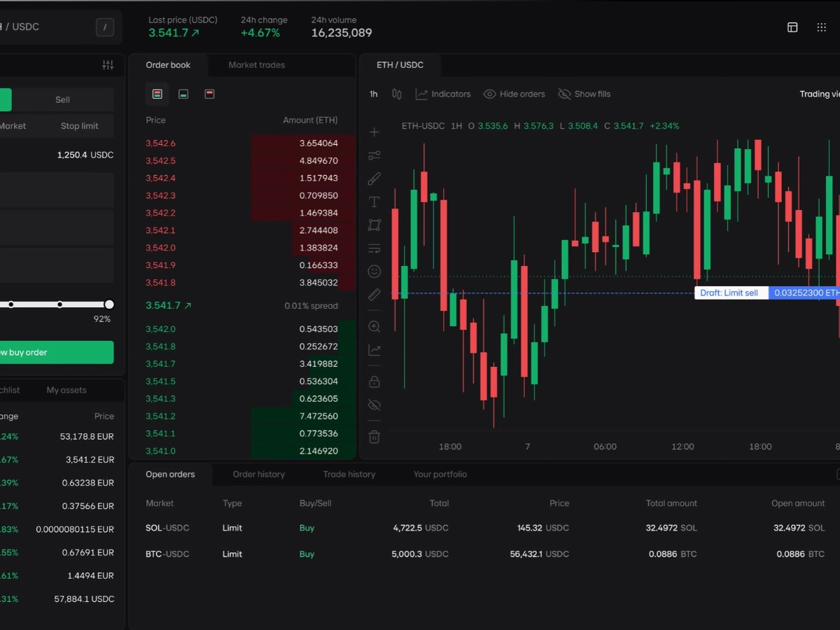Image resolution: width=840 pixels, height=630 pixels.
Task: Open the apps grid menu icon
Action: (x=822, y=27)
